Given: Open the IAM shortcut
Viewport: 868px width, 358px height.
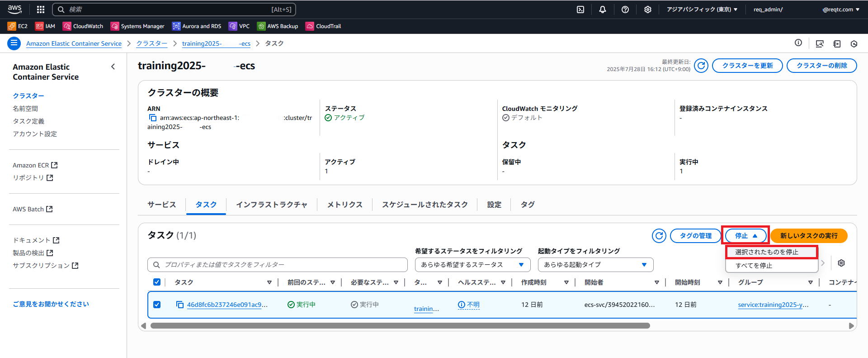Looking at the screenshot, I should pos(45,26).
